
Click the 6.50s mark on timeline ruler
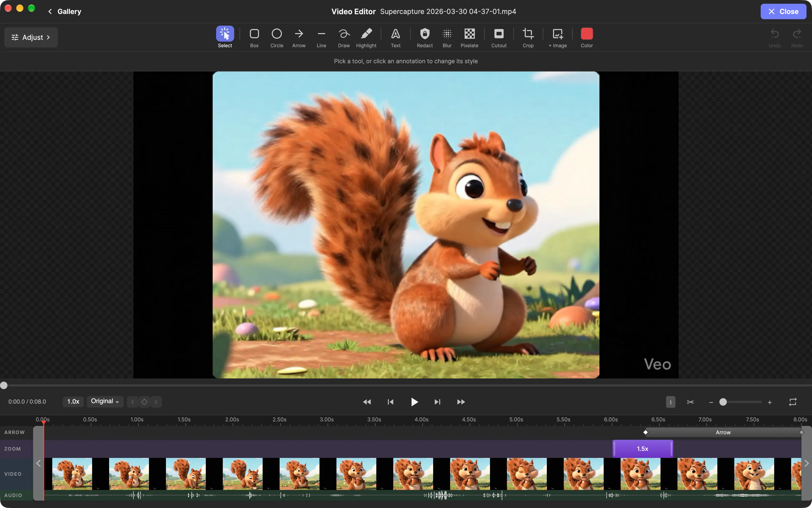pos(658,420)
